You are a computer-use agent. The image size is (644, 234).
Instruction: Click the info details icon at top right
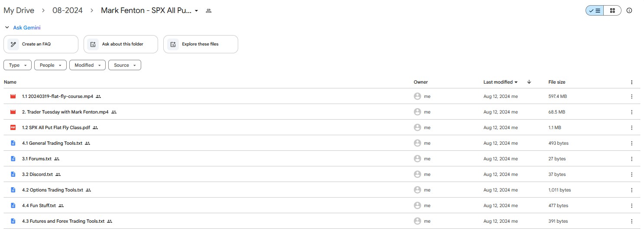(x=629, y=10)
